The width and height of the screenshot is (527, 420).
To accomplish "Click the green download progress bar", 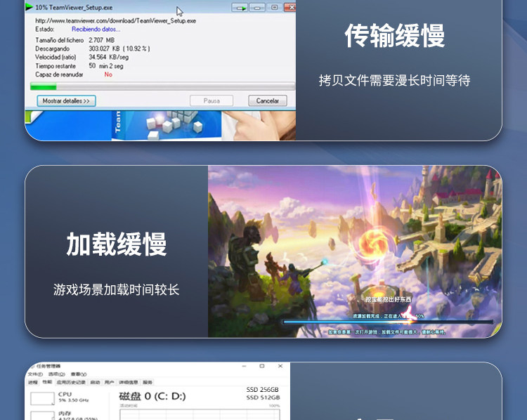I will tap(162, 86).
